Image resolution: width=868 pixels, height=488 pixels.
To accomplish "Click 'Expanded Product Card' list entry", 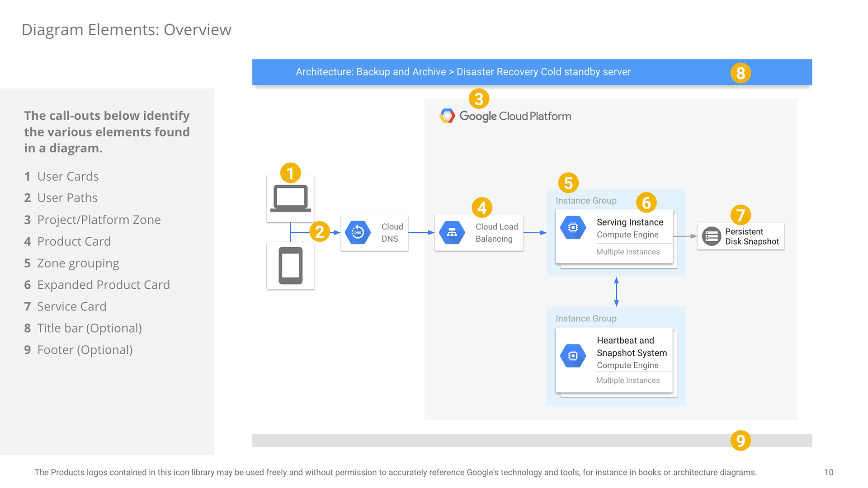I will 97,285.
